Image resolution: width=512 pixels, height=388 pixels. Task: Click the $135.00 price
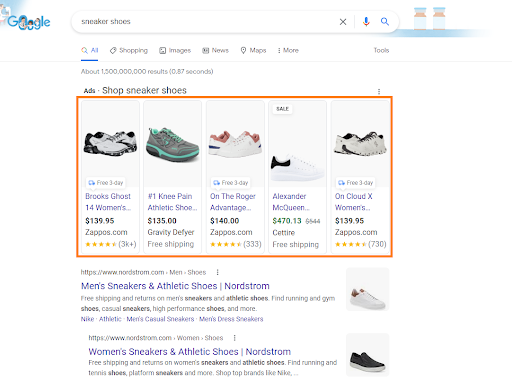pos(162,221)
